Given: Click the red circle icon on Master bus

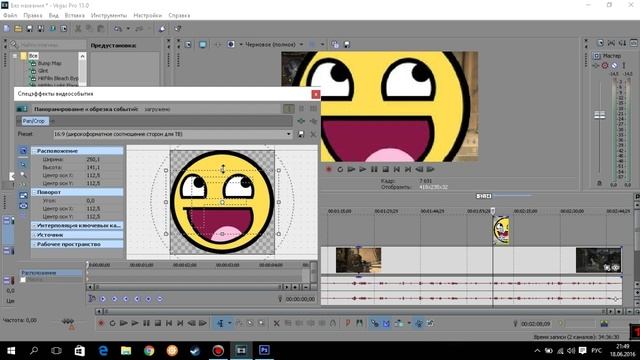Looking at the screenshot, I should (x=605, y=65).
